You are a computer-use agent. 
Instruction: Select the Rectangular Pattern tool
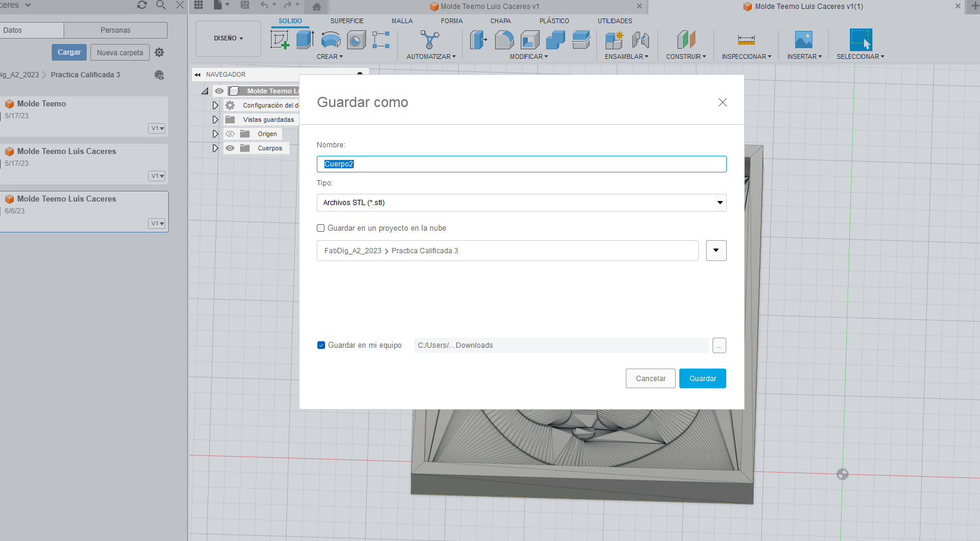(381, 40)
